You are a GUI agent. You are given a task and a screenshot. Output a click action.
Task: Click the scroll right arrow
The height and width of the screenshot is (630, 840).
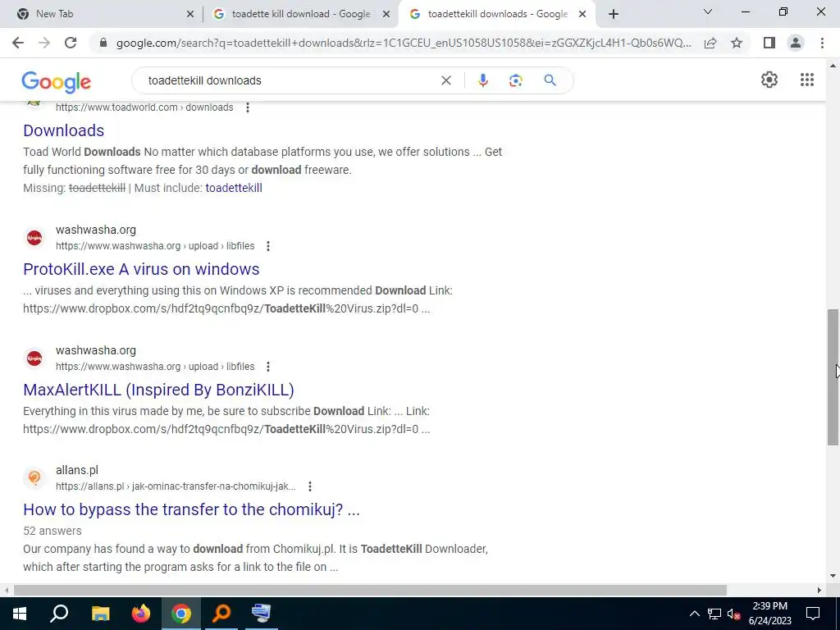coord(819,590)
